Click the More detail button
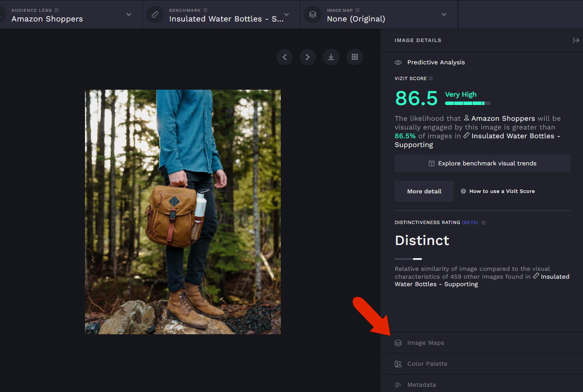583x392 pixels. click(424, 191)
